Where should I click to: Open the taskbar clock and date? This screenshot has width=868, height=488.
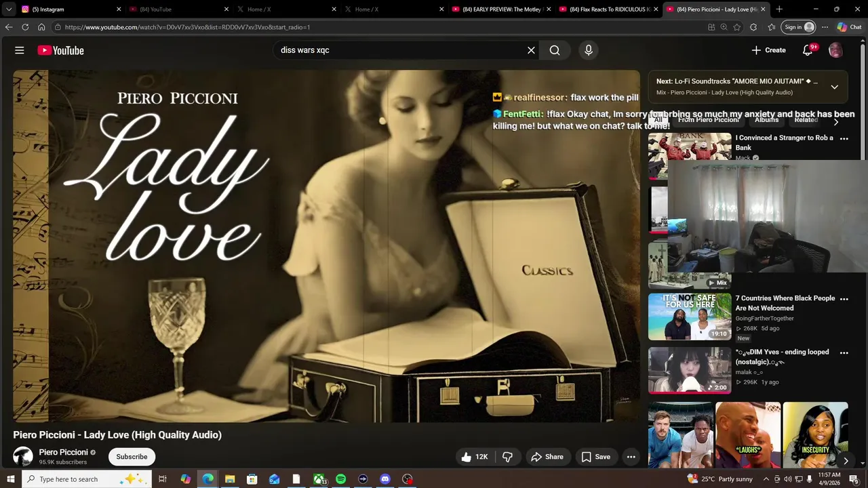(x=829, y=479)
